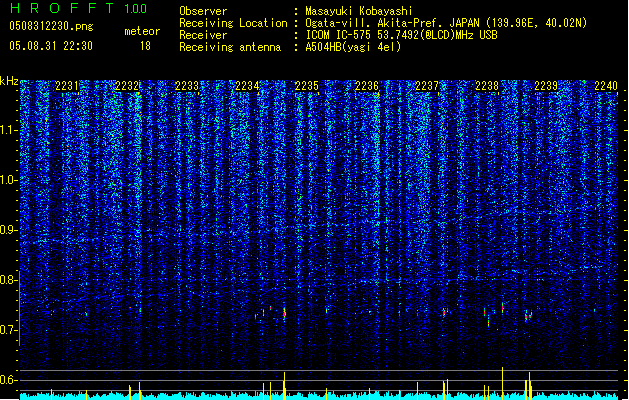629x400 pixels.
Task: Click the 2231 time marker
Action: [x=67, y=86]
